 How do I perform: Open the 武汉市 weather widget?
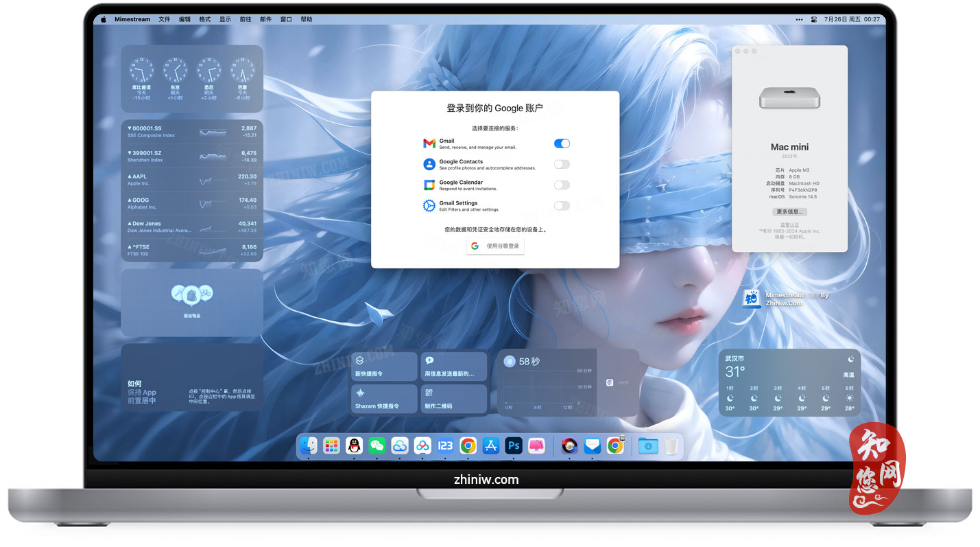[789, 383]
